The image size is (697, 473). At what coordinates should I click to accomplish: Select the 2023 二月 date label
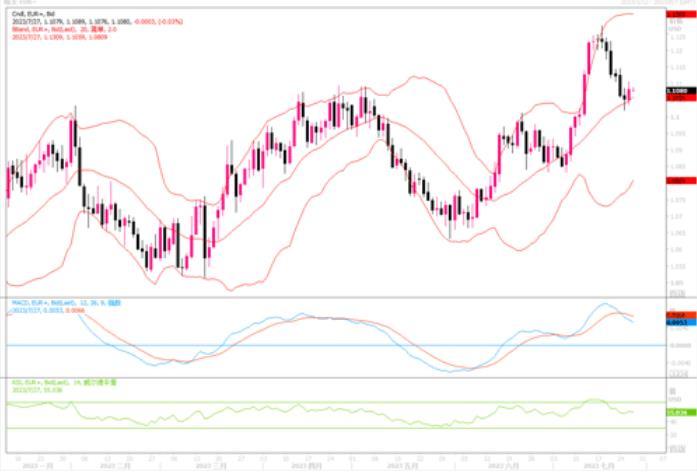point(115,466)
